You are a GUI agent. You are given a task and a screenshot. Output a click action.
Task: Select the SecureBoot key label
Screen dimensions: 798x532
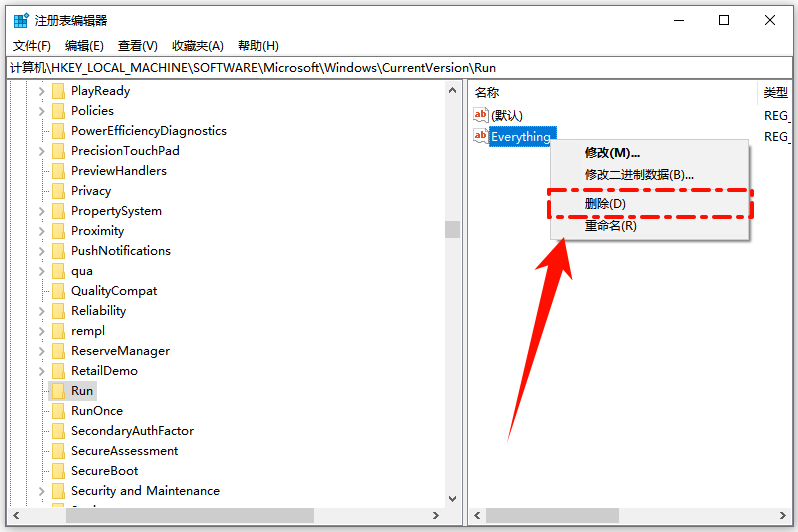pyautogui.click(x=104, y=471)
